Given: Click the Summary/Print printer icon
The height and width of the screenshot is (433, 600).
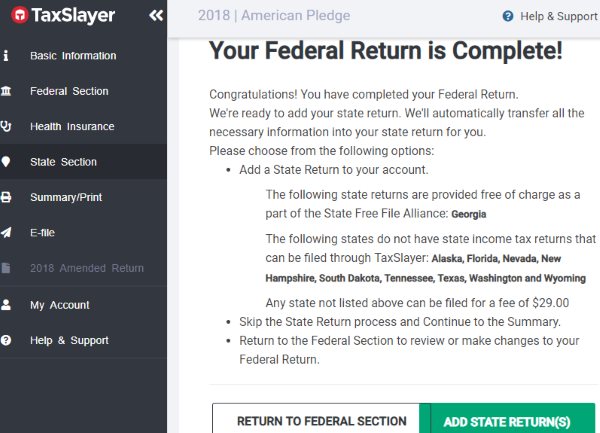Looking at the screenshot, I should coord(7,198).
